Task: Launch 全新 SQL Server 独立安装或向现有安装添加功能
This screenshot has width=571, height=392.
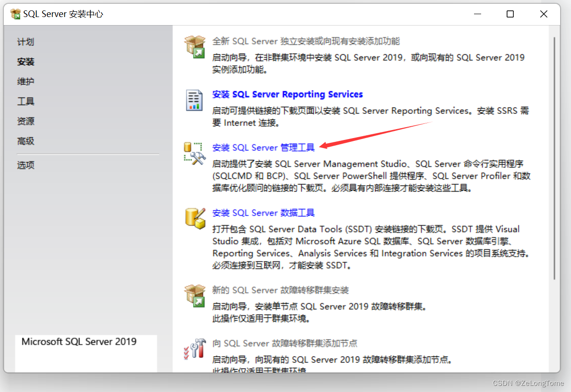Action: click(x=306, y=42)
